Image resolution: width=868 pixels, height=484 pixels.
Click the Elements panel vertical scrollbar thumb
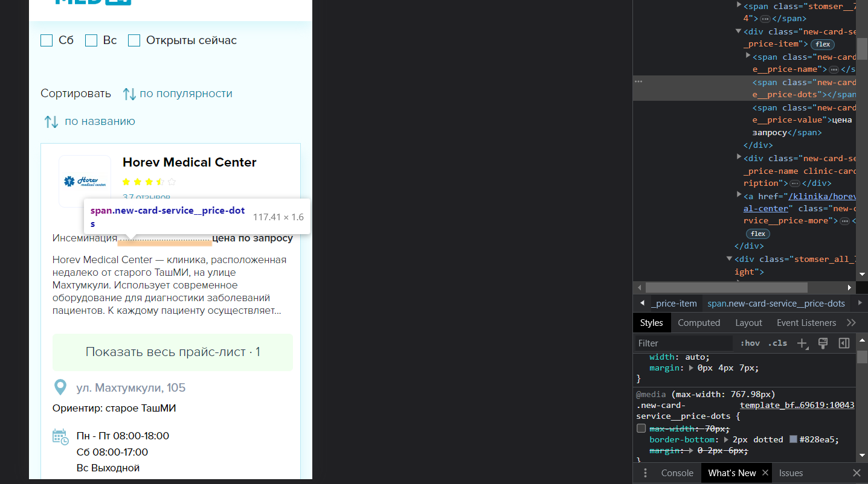pos(862,48)
